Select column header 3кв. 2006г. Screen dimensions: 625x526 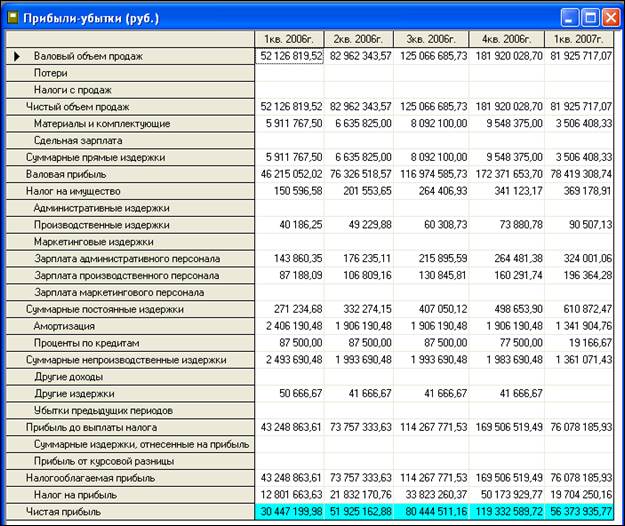click(x=431, y=39)
